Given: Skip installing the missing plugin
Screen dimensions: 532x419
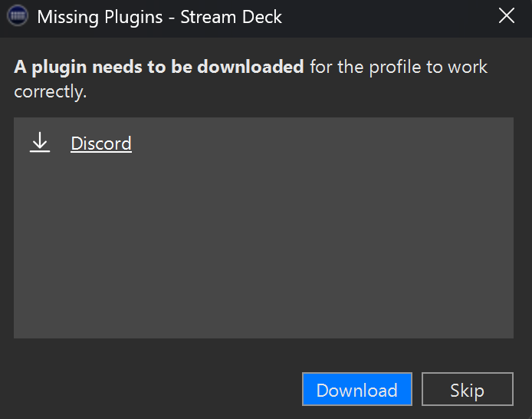Looking at the screenshot, I should (x=467, y=389).
